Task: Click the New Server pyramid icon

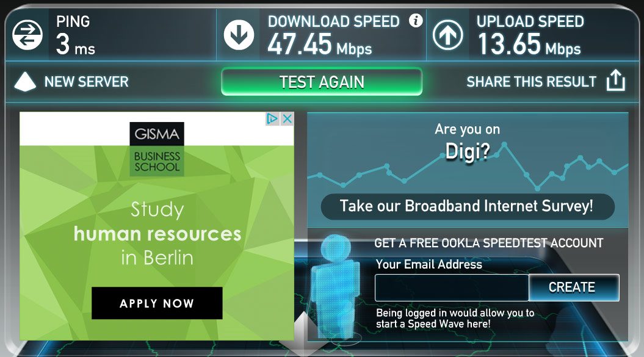Action: tap(25, 81)
